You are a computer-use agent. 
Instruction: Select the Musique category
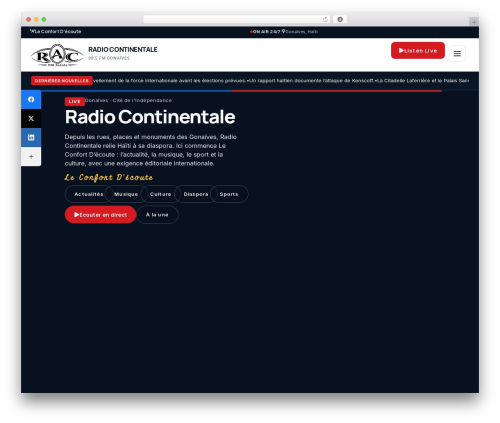coord(126,194)
